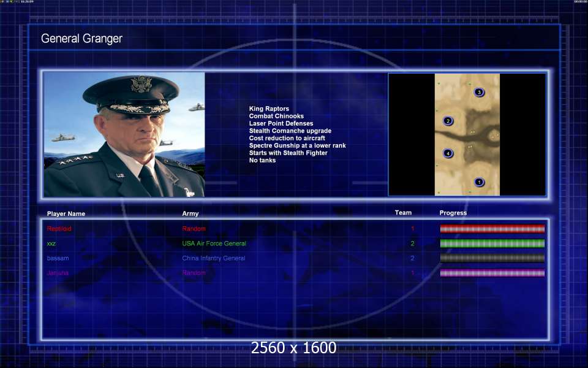Click Reptiloid's red progress bar
The height and width of the screenshot is (368, 588).
[492, 229]
